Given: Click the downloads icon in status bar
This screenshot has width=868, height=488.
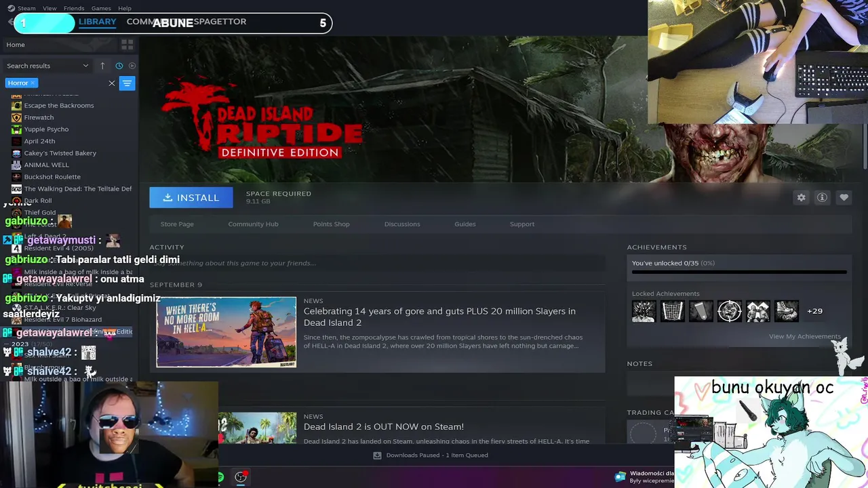Looking at the screenshot, I should 377,455.
